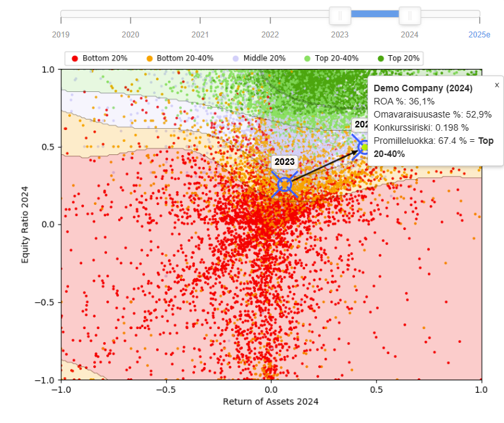The width and height of the screenshot is (504, 423).
Task: Toggle Bottom 20% legend series
Action: 100,58
